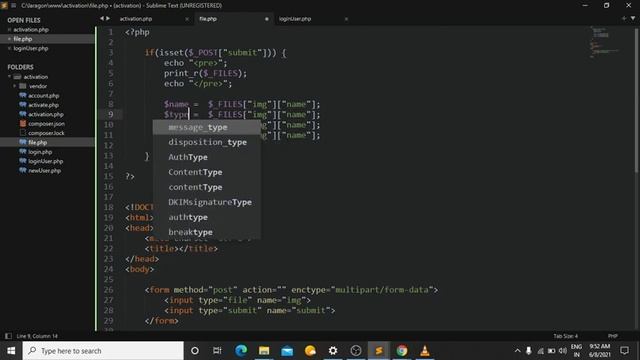This screenshot has height=360, width=640.
Task: Open VLC media player from taskbar
Action: pyautogui.click(x=425, y=351)
